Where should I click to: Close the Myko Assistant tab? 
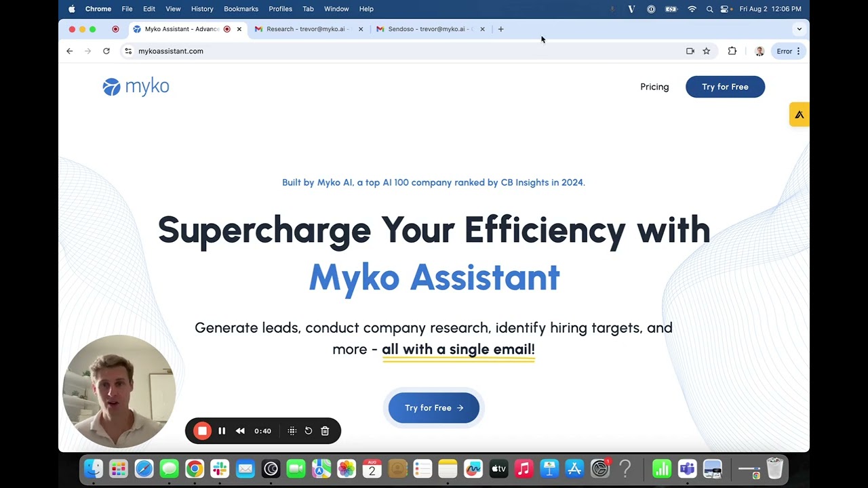click(239, 29)
